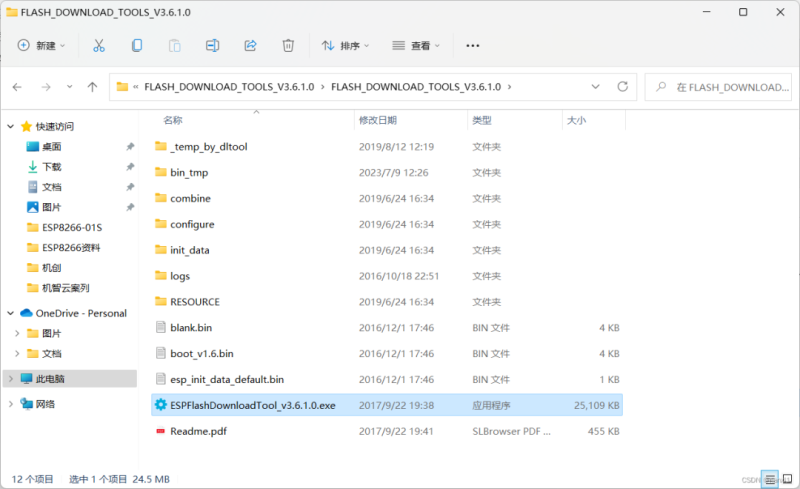Click the Up one level arrow
The image size is (800, 489).
pos(93,87)
